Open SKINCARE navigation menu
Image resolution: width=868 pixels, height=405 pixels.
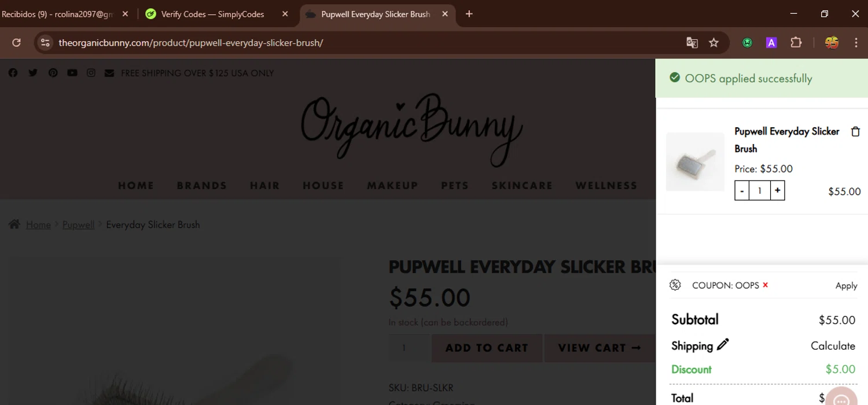tap(522, 186)
